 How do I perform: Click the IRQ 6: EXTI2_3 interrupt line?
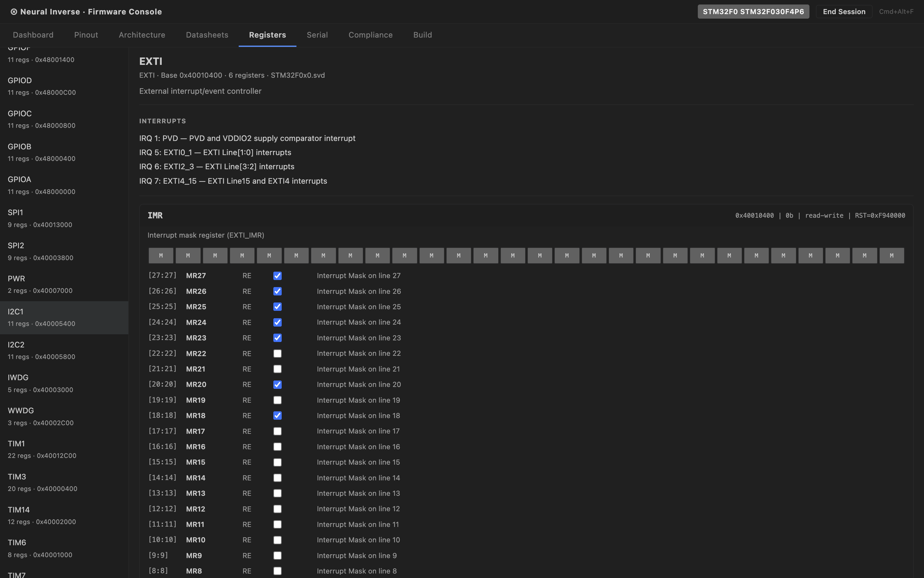pyautogui.click(x=217, y=167)
